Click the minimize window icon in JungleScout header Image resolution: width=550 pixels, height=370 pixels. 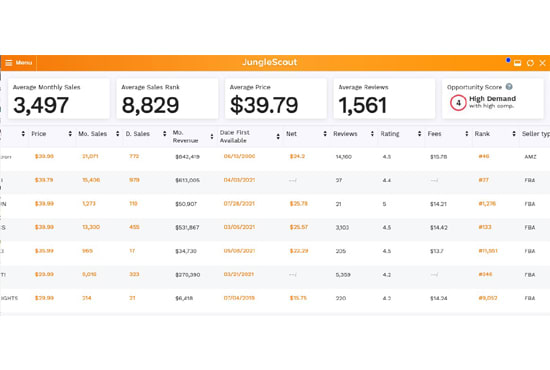tap(517, 63)
